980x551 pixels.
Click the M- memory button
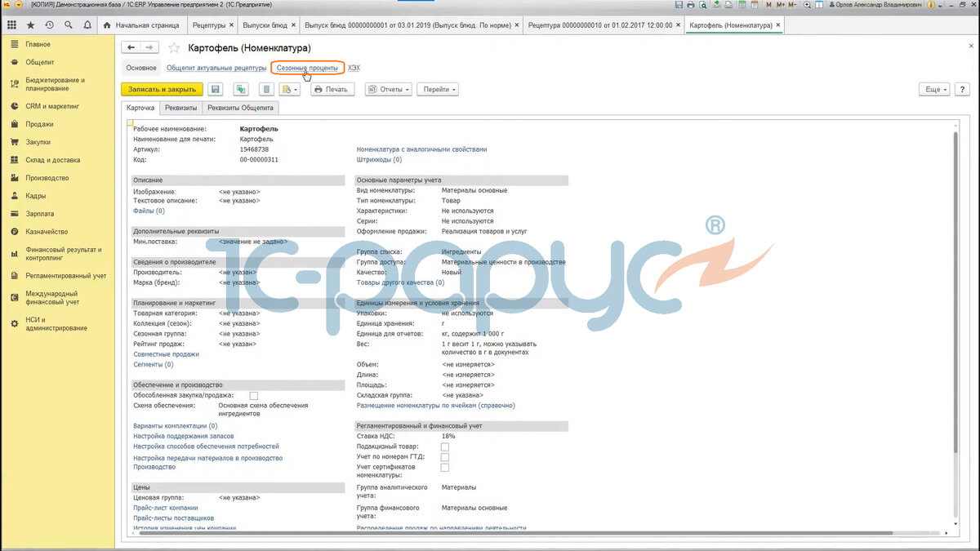792,5
